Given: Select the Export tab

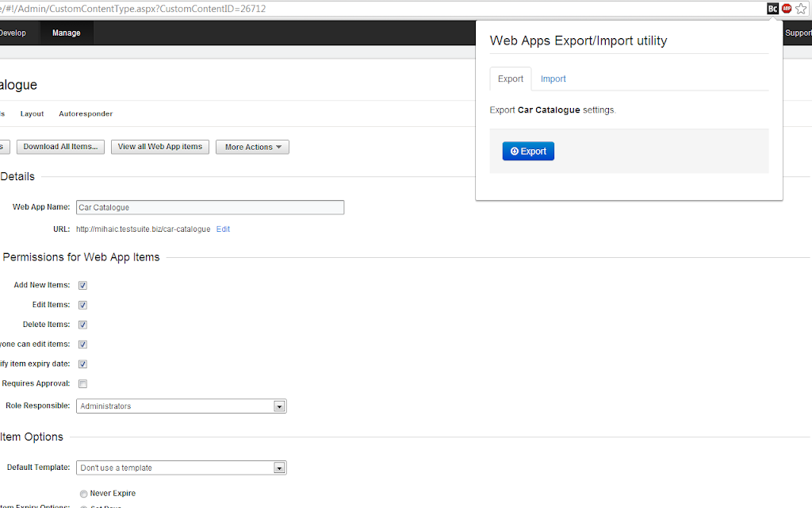Looking at the screenshot, I should 511,79.
